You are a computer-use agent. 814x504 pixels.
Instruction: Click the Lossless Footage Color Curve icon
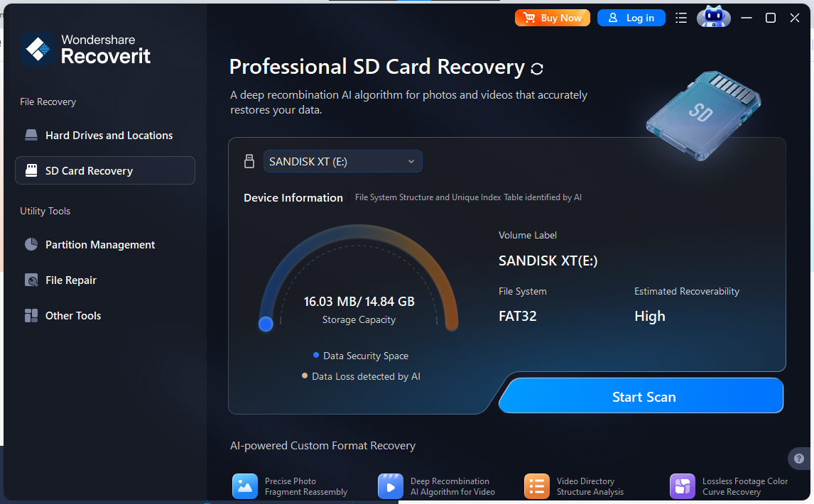(x=682, y=486)
